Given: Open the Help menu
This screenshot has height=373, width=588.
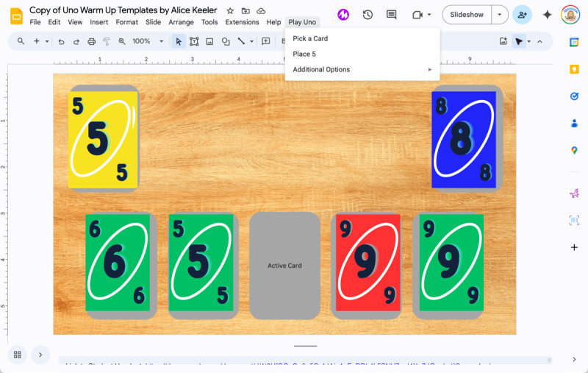Looking at the screenshot, I should 273,22.
